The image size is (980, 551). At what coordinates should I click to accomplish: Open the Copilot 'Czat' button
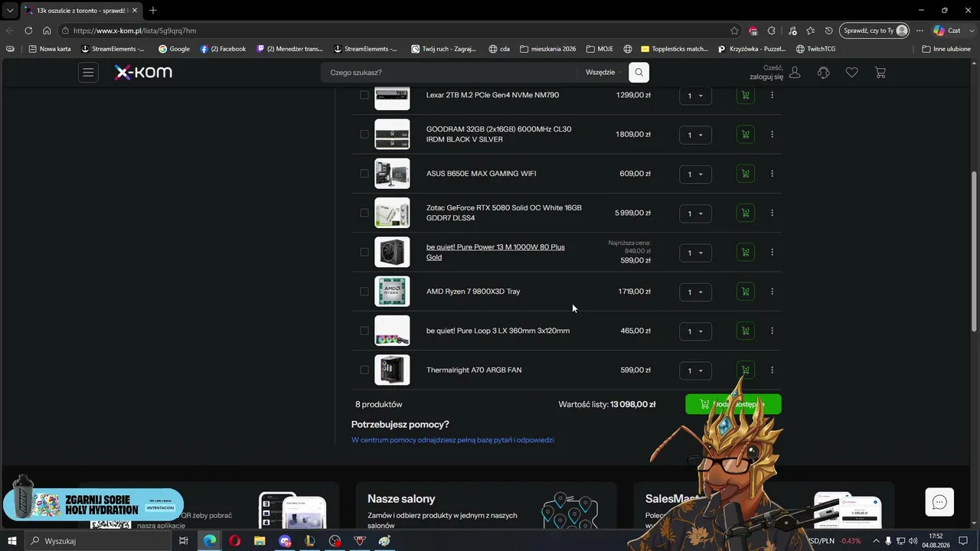click(947, 31)
